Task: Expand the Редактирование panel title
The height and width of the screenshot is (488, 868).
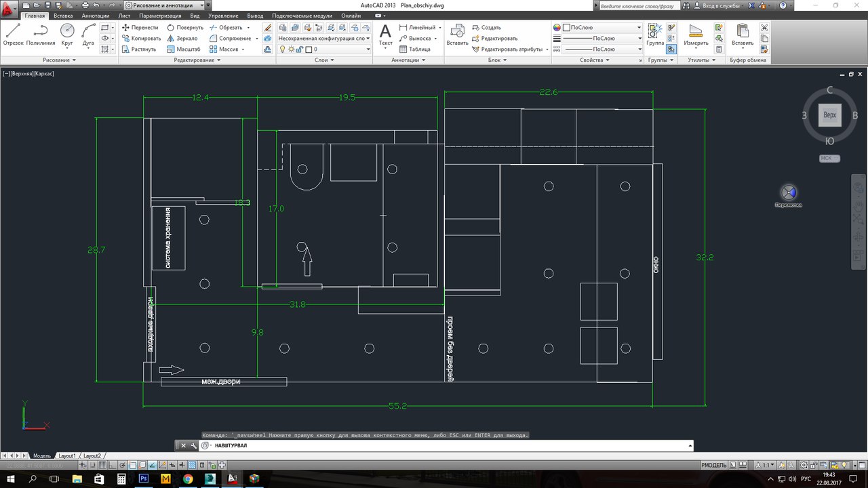Action: [x=197, y=60]
